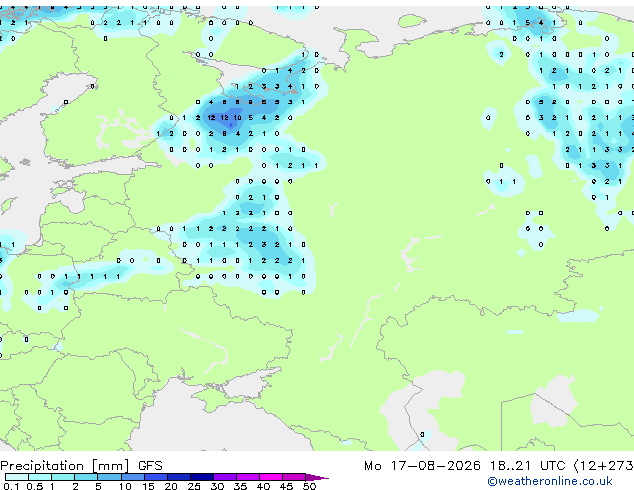Image resolution: width=634 pixels, height=490 pixels.
Task: Click the 15–20 mm legend swatch
Action: 155,477
